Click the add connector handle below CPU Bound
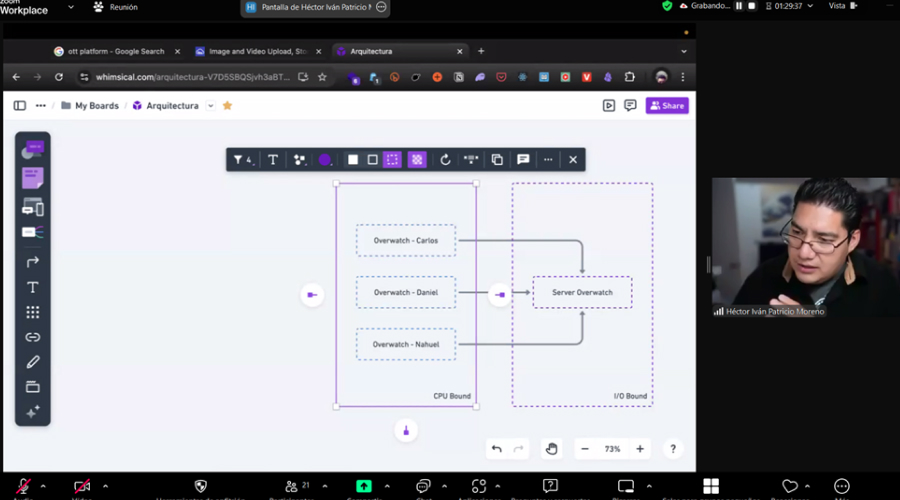This screenshot has height=500, width=900. click(406, 431)
